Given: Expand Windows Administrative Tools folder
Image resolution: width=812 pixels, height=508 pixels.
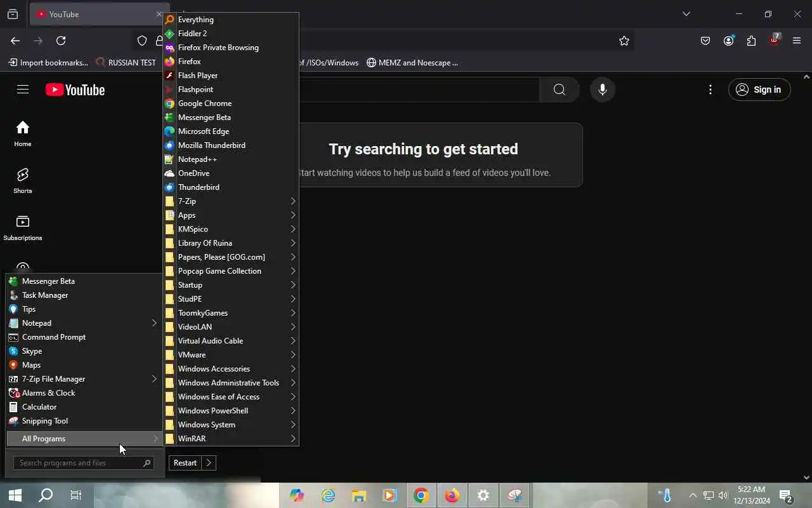Looking at the screenshot, I should (231, 383).
